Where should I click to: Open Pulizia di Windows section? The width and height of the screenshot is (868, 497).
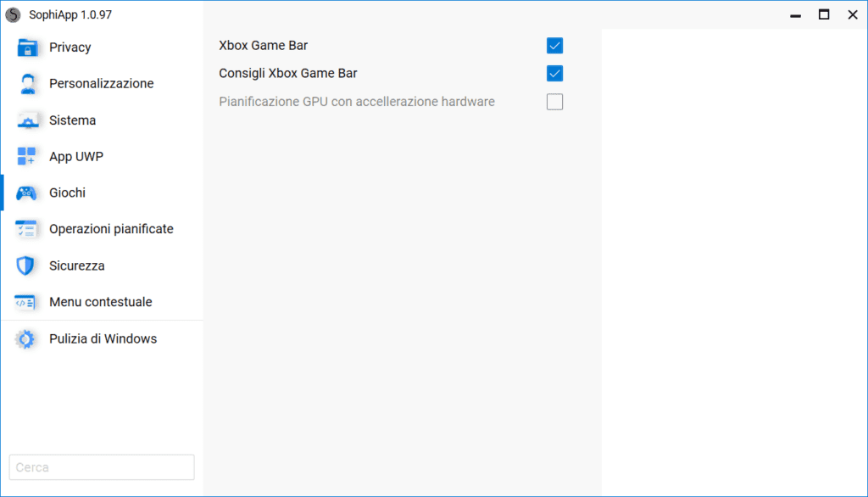click(103, 338)
